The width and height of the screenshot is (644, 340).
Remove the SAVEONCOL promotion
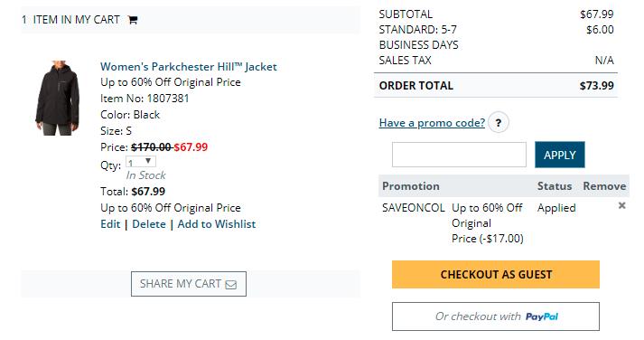(x=621, y=205)
